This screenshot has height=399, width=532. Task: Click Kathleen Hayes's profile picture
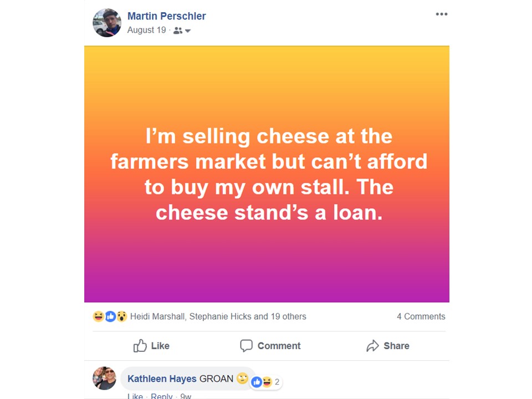click(104, 378)
